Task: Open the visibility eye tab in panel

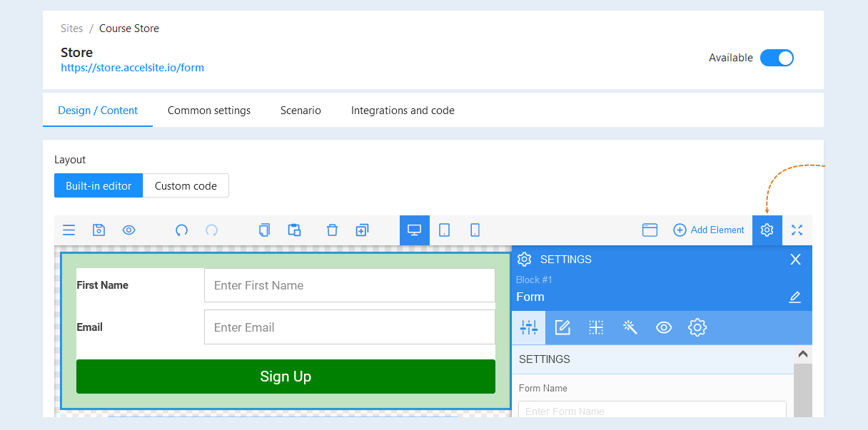Action: (664, 327)
